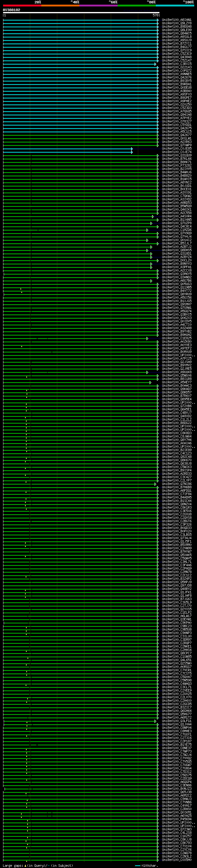Click hit label UniRef100_Q8Y7M4
The width and height of the screenshot is (197, 868).
pyautogui.click(x=176, y=440)
